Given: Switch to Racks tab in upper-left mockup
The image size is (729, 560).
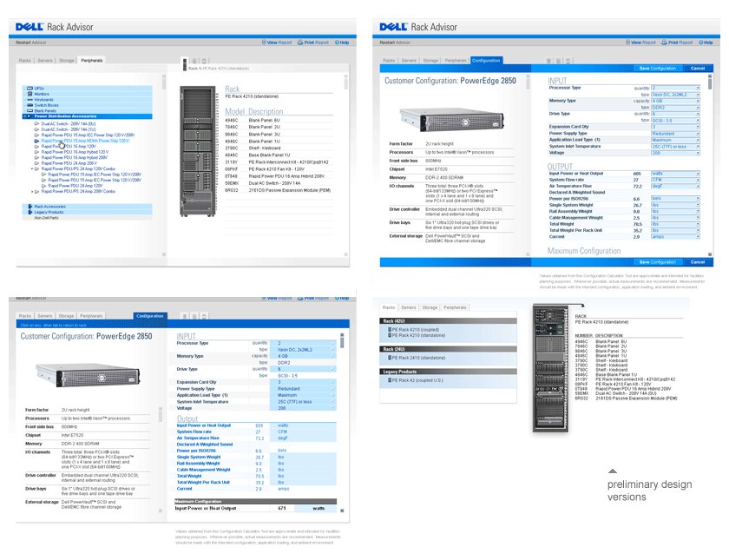Looking at the screenshot, I should pos(25,61).
